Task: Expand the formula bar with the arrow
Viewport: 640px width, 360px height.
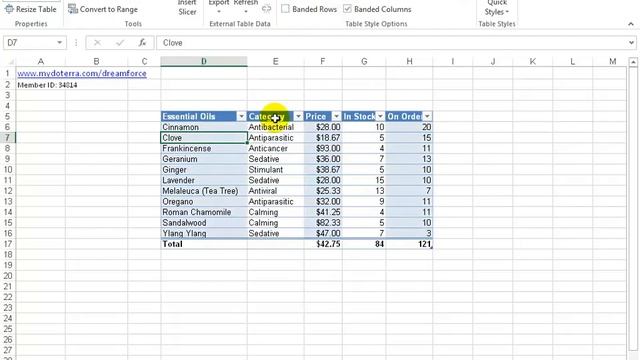Action: click(x=631, y=42)
